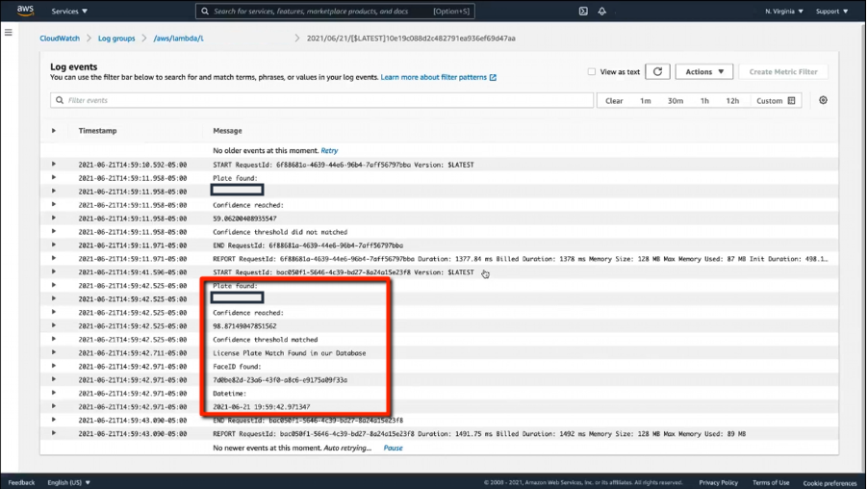Screen dimensions: 868x489
Task: Enable the View as text checkbox
Action: 591,71
